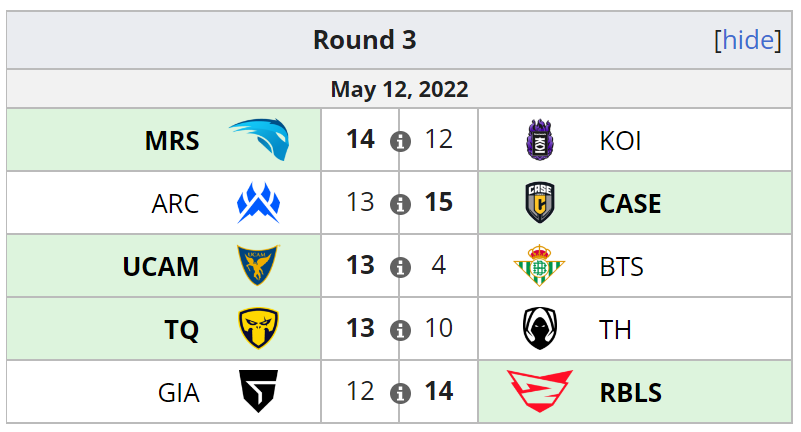801x432 pixels.
Task: Show info popup for GIA vs RBLS
Action: [400, 393]
